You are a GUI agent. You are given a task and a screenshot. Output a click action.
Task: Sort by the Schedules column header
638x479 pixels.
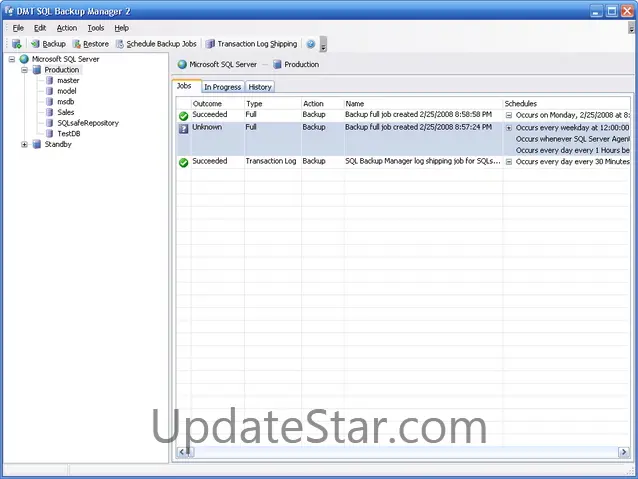click(566, 104)
